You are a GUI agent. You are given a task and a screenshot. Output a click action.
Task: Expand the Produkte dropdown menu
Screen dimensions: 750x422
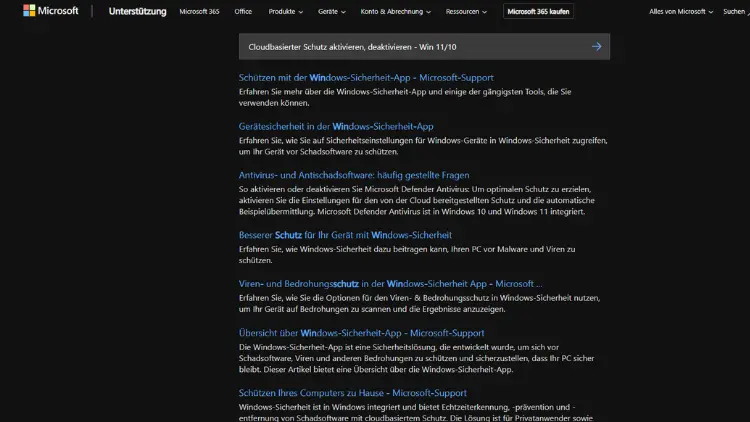click(286, 11)
